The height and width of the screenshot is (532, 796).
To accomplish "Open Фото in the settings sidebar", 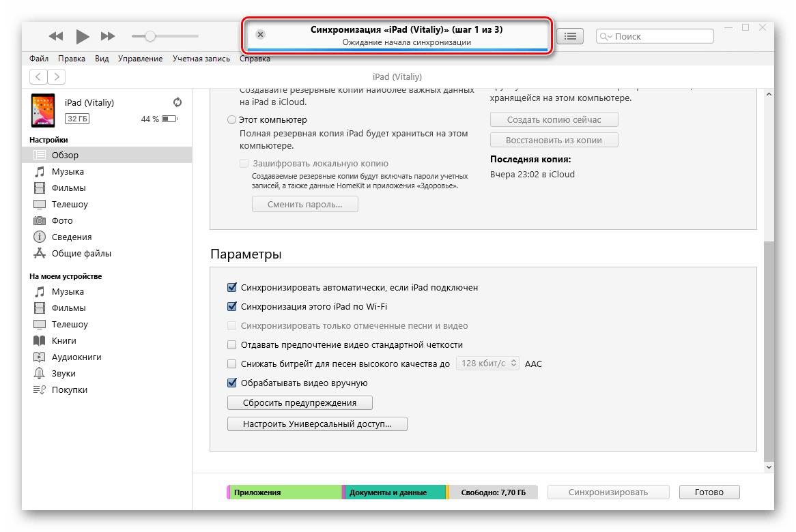I will (62, 220).
